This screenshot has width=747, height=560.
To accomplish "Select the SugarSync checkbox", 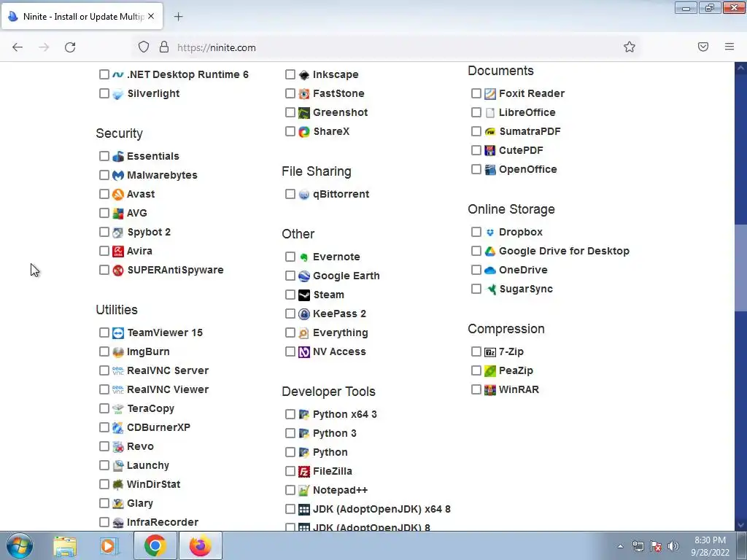I will tap(476, 289).
